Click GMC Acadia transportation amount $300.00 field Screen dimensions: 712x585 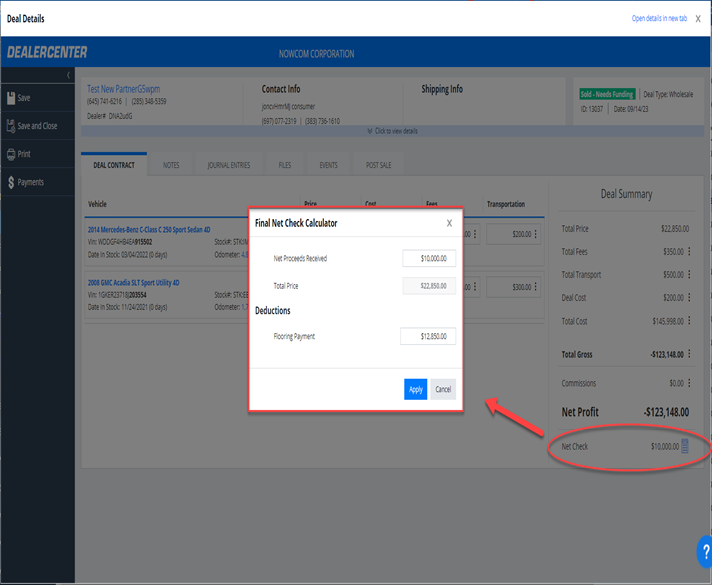[x=514, y=287]
